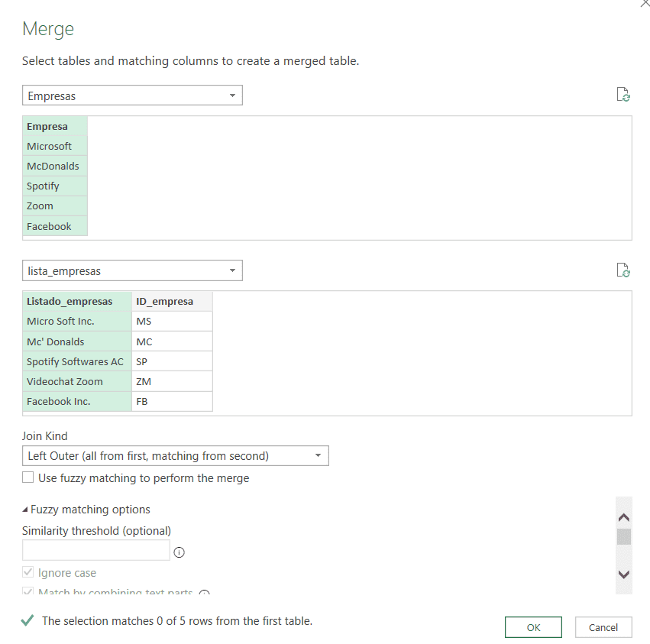Close the Merge dialog with the X
Viewport: 650px width, 644px height.
click(645, 3)
